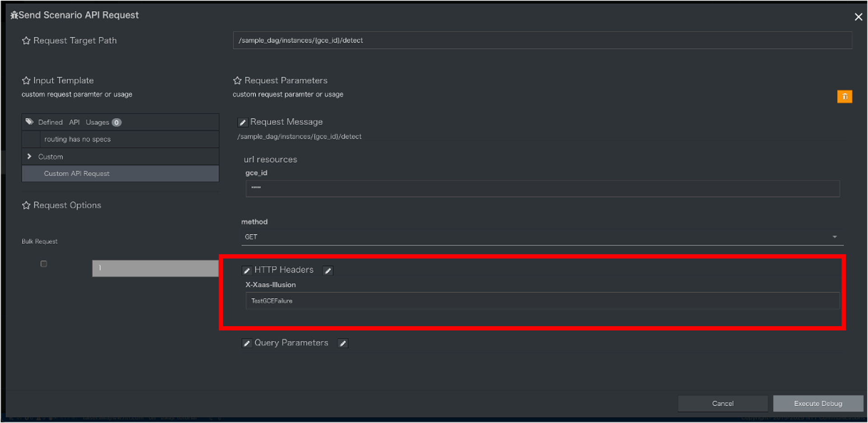The width and height of the screenshot is (868, 423).
Task: Click the Execute Debug button
Action: pyautogui.click(x=818, y=404)
